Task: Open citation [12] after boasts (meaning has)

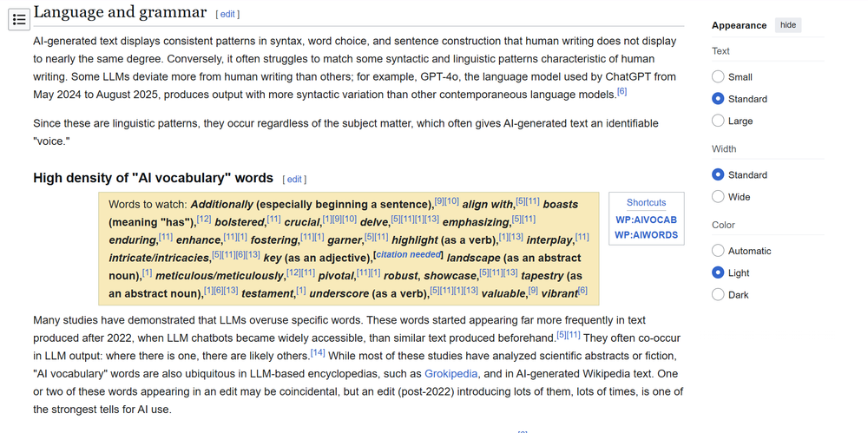Action: click(204, 220)
